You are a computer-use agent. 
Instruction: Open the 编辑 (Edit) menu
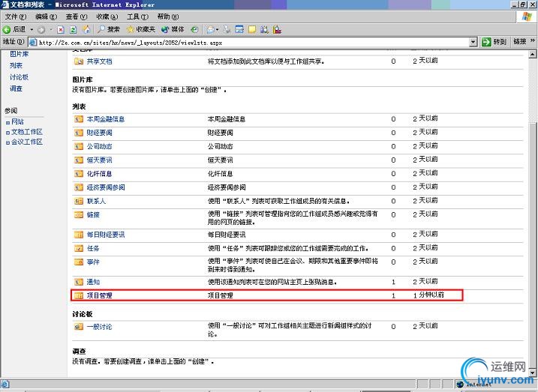coord(46,16)
